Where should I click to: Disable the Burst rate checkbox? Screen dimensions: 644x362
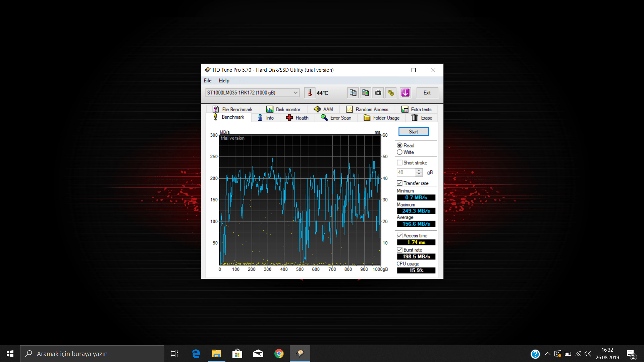tap(399, 250)
